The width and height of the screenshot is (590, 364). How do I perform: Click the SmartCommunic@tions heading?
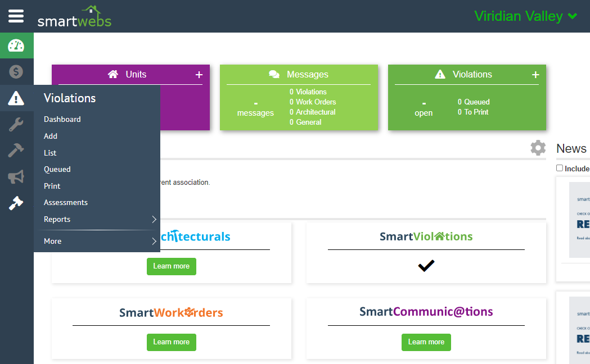(x=426, y=311)
